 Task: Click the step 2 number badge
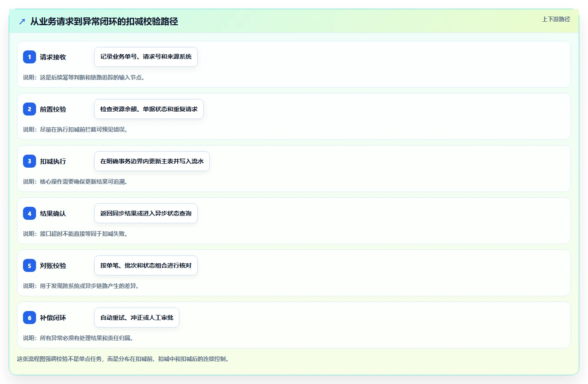30,109
